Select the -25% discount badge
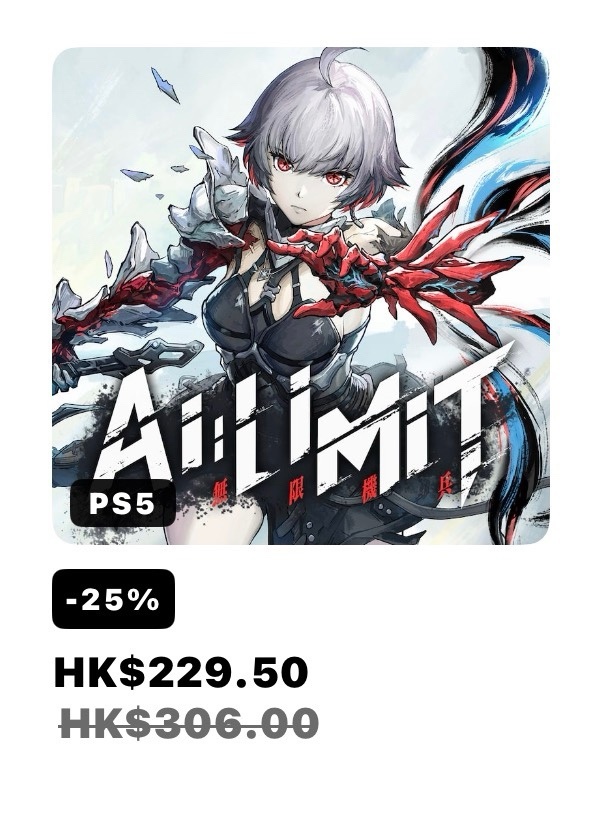The width and height of the screenshot is (592, 830). click(113, 599)
